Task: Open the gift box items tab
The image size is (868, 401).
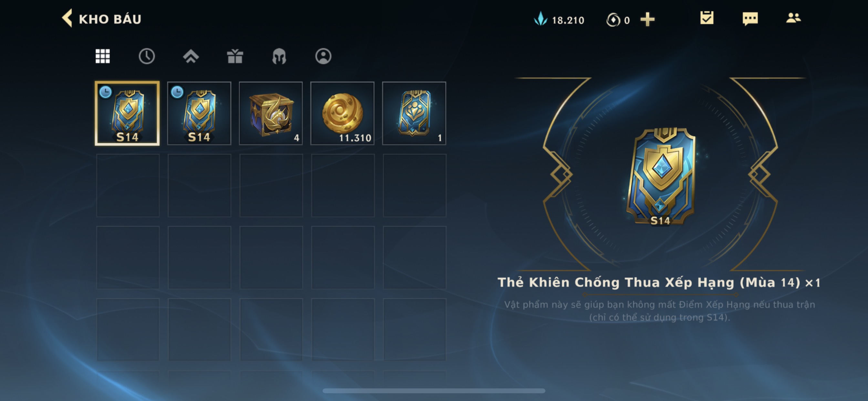Action: tap(235, 56)
